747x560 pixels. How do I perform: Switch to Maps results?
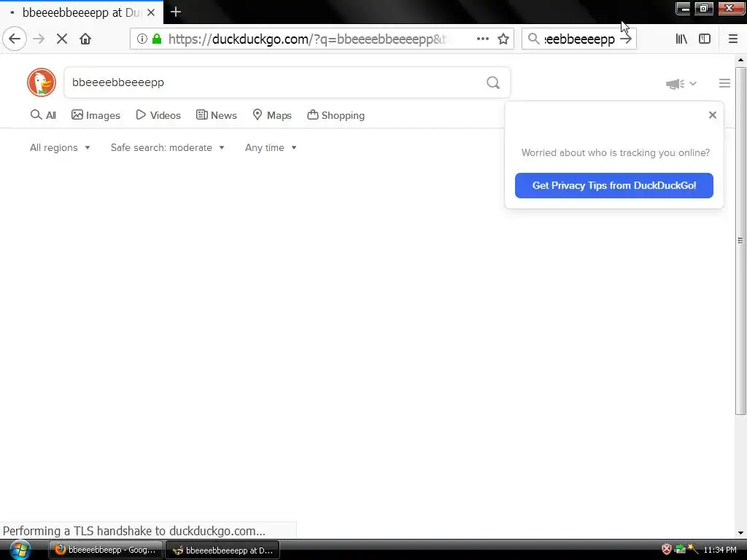(272, 115)
